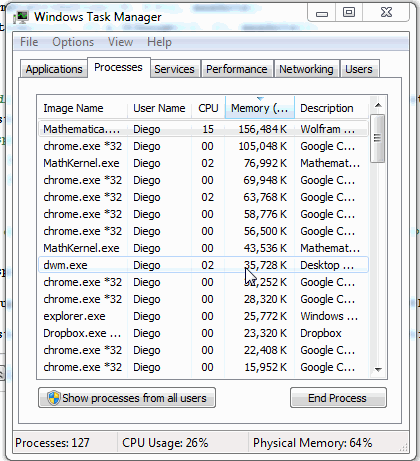Open the File menu

coord(29,42)
